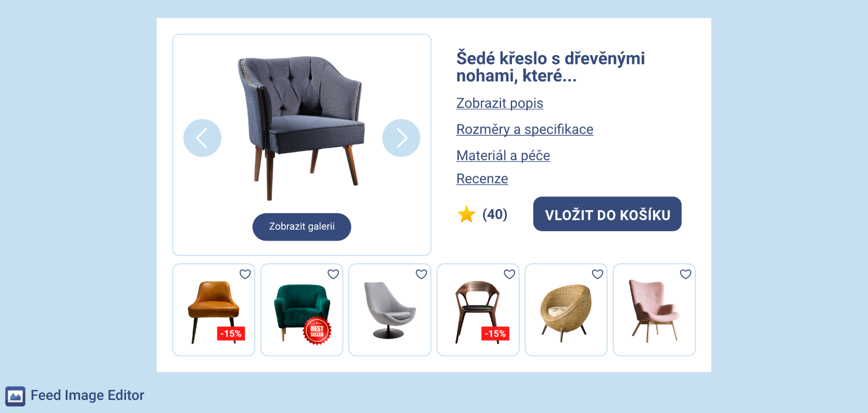Screen dimensions: 868x413
Task: Tap heart icon on pink armchair
Action: [686, 274]
